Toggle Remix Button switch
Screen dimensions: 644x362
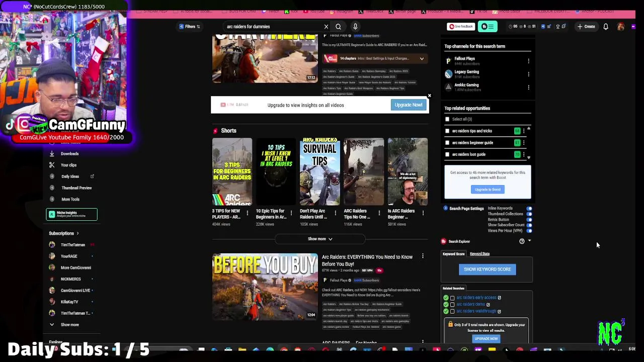click(x=529, y=220)
